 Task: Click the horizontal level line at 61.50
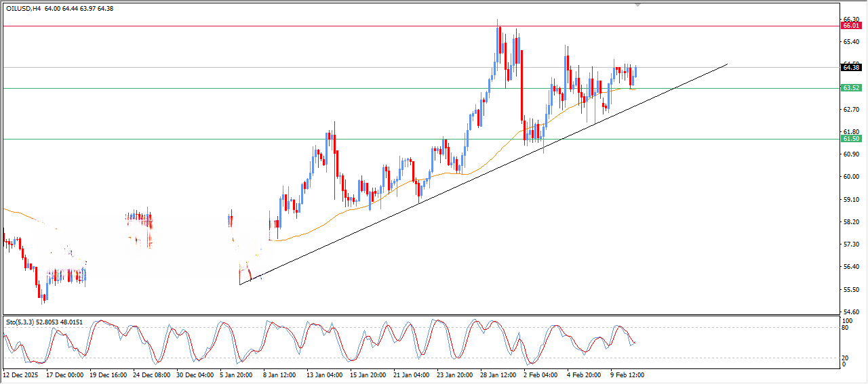(x=203, y=139)
